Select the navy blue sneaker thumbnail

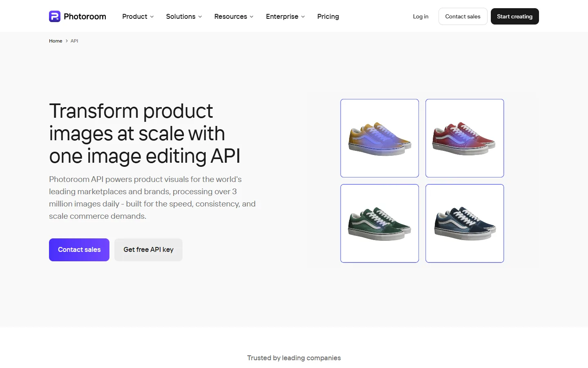point(465,223)
